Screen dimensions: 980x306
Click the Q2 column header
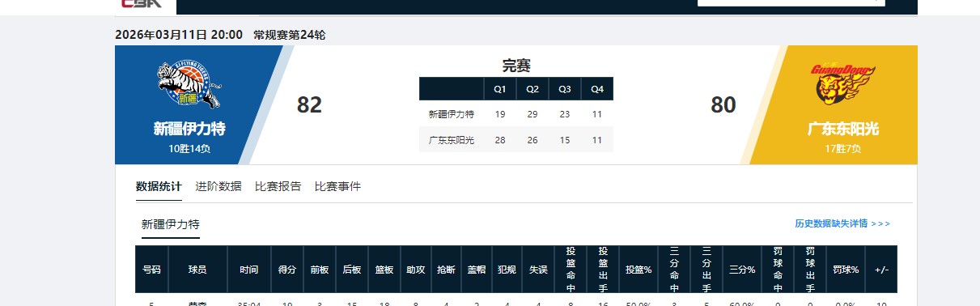tap(532, 89)
